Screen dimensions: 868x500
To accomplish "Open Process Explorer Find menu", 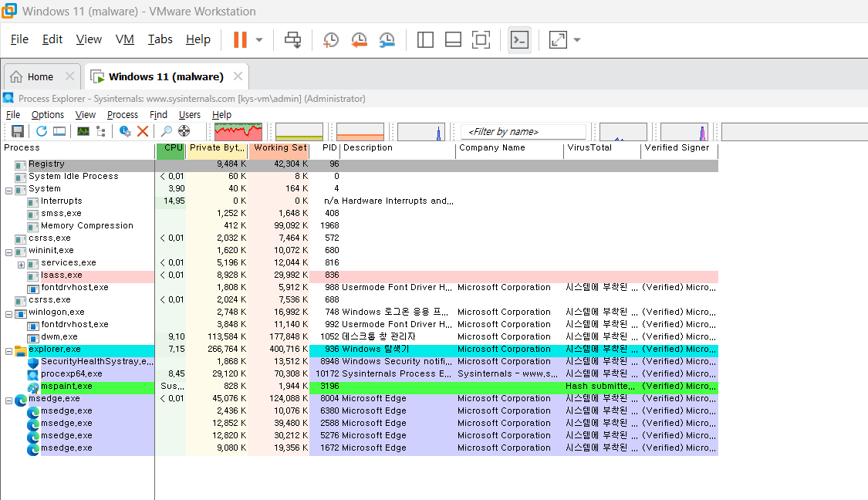I will [x=158, y=115].
